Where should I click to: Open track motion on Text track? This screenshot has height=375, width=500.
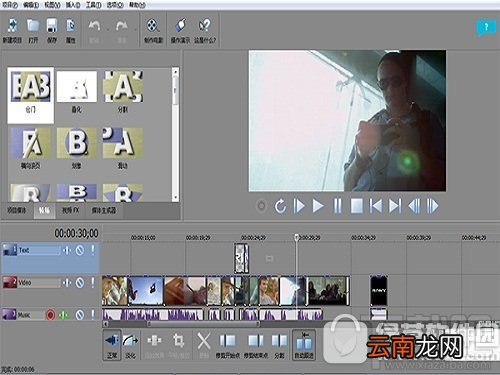(67, 250)
